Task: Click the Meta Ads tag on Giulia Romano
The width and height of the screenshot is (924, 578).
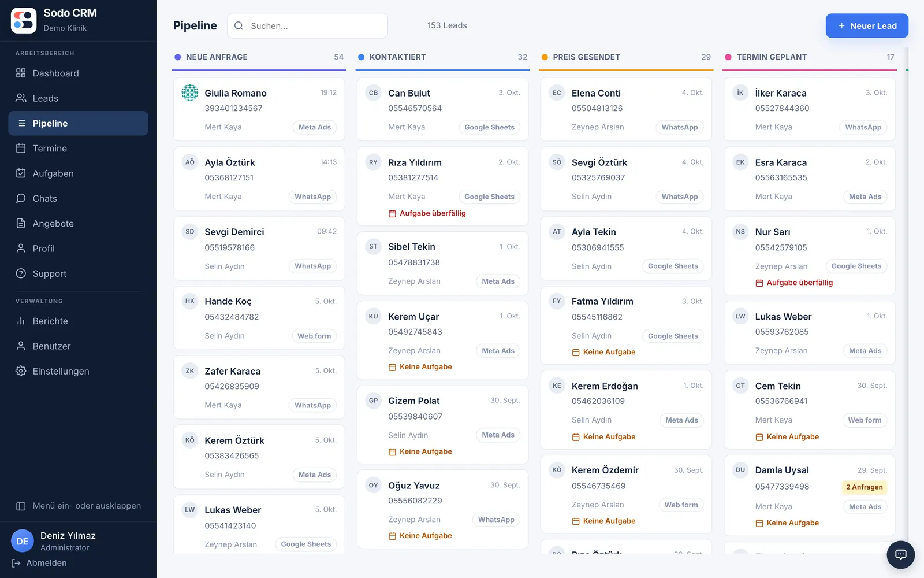Action: pyautogui.click(x=315, y=127)
